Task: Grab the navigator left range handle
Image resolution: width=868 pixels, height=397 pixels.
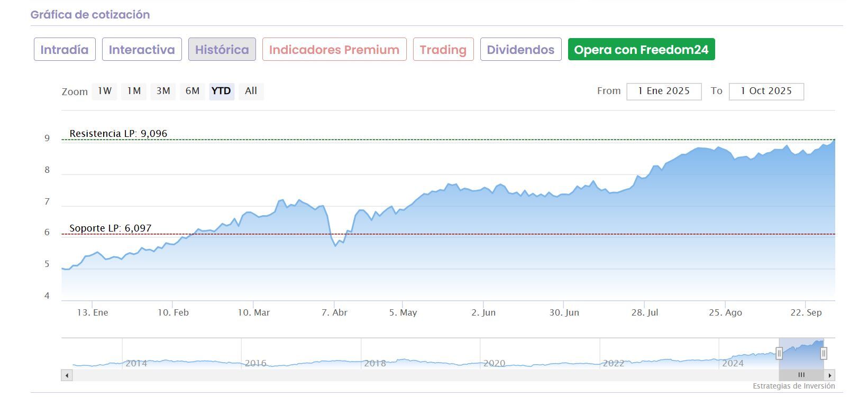Action: pyautogui.click(x=779, y=353)
